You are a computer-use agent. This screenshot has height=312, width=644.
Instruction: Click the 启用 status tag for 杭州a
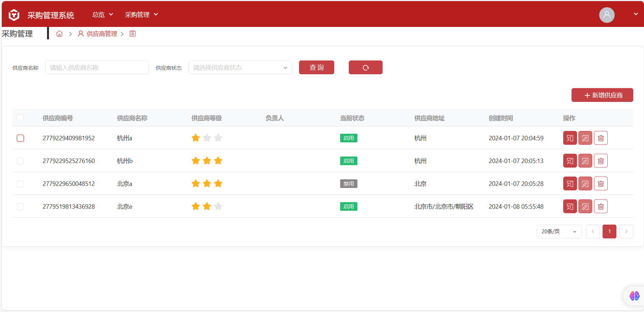tap(349, 138)
